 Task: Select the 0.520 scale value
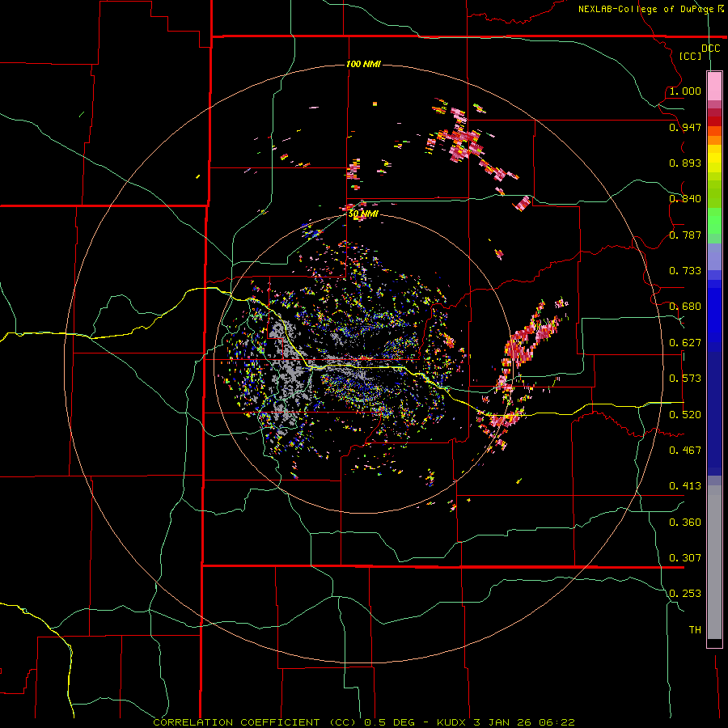[685, 415]
